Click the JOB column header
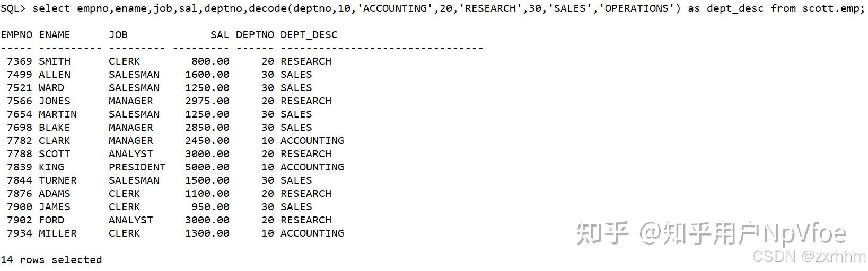Image resolution: width=868 pixels, height=271 pixels. [118, 35]
